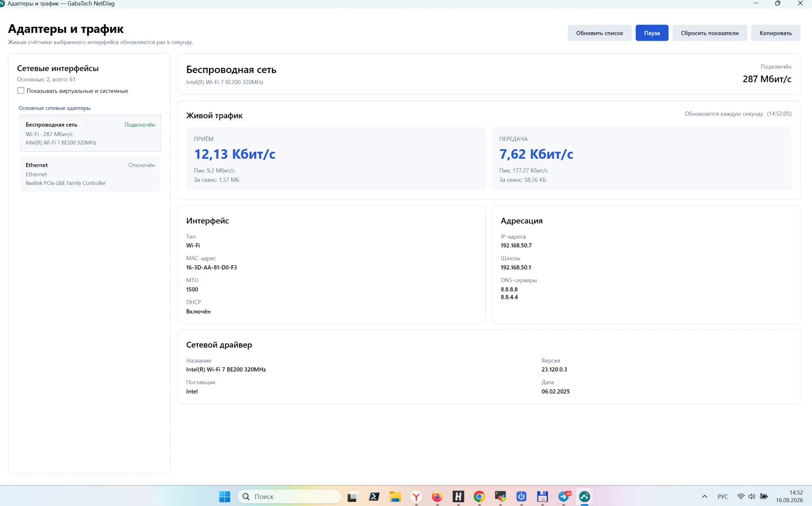This screenshot has width=812, height=506.
Task: Open the clock and date panel
Action: [x=789, y=496]
